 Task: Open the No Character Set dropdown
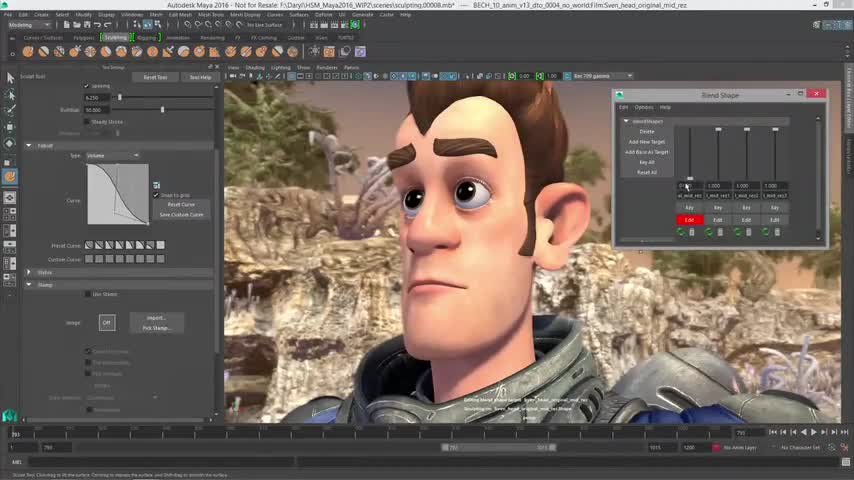(801, 447)
